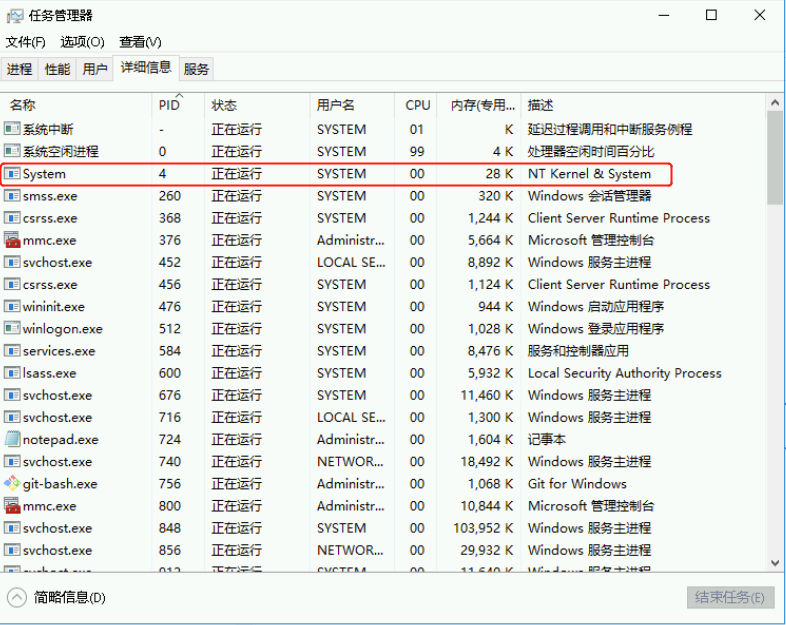Open the 选项(O) menu
Screen dimensions: 786x625
[x=82, y=42]
